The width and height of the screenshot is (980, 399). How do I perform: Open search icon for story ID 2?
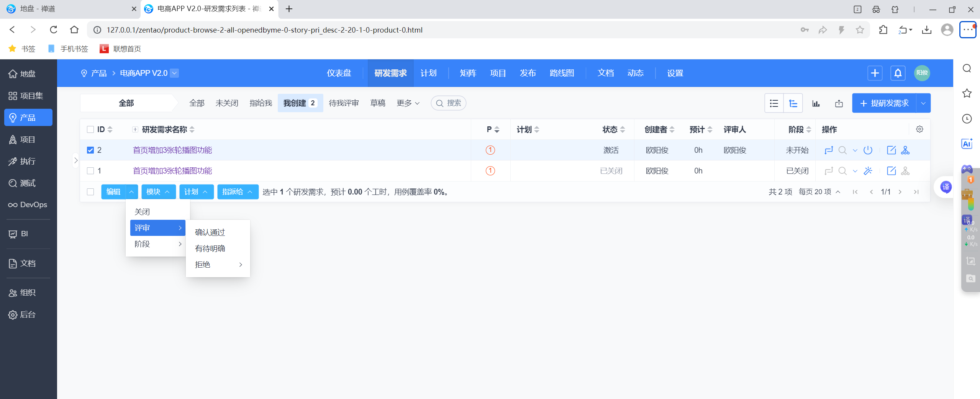point(842,150)
